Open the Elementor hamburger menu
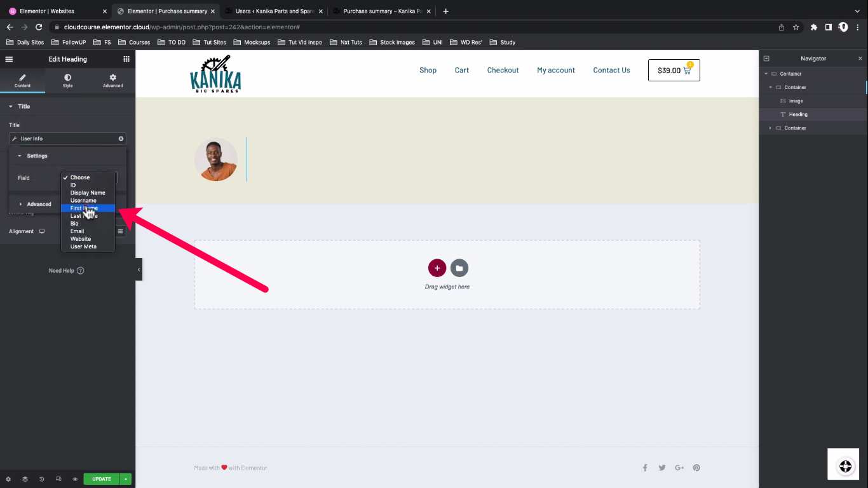The height and width of the screenshot is (488, 868). point(9,59)
